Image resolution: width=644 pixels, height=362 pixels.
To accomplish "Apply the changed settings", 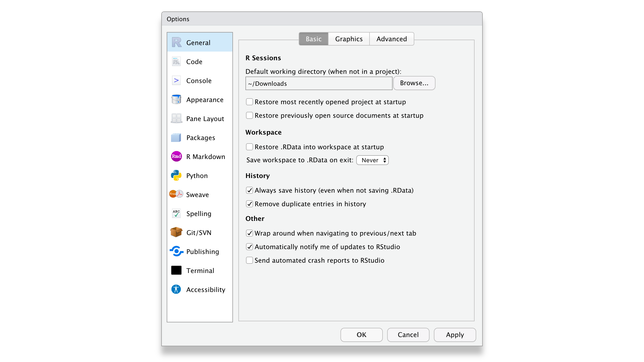I will (454, 335).
